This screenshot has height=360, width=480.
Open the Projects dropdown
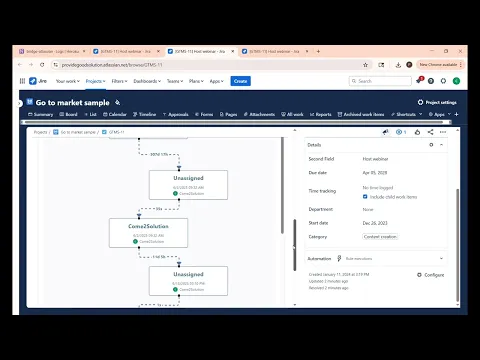pos(95,81)
